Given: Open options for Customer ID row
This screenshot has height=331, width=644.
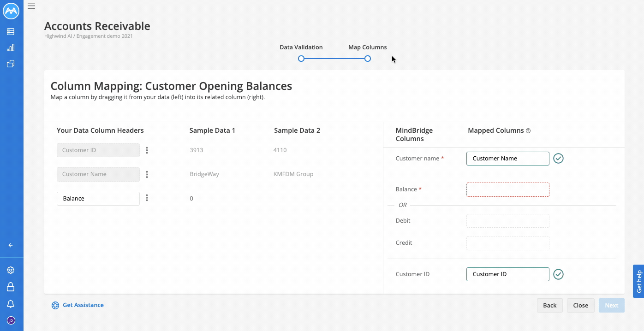Looking at the screenshot, I should click(147, 150).
